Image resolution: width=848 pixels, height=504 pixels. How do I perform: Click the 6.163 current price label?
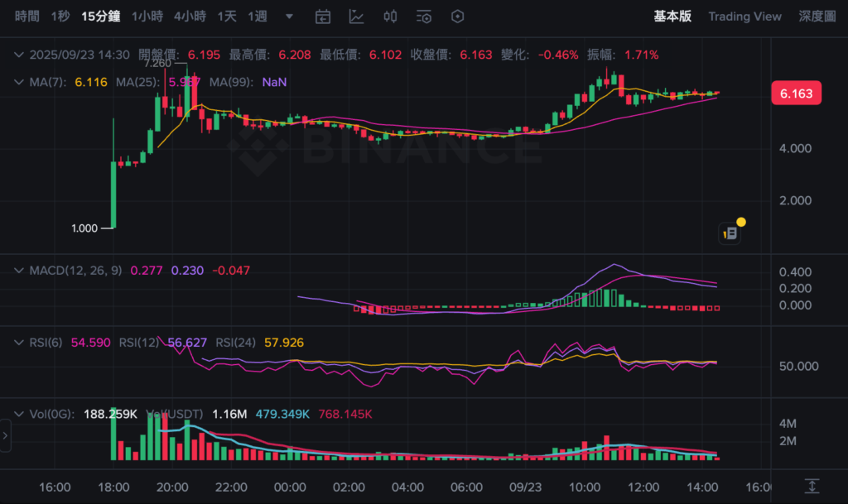pos(796,94)
